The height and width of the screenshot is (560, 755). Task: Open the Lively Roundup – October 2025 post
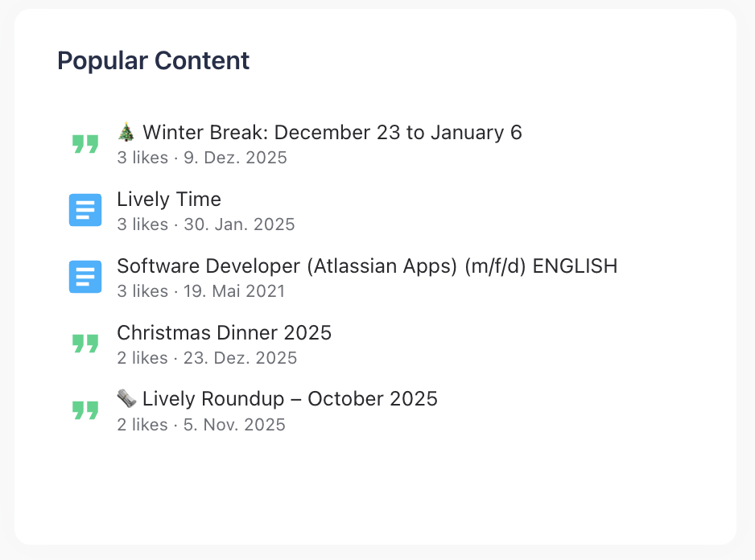[x=278, y=398]
